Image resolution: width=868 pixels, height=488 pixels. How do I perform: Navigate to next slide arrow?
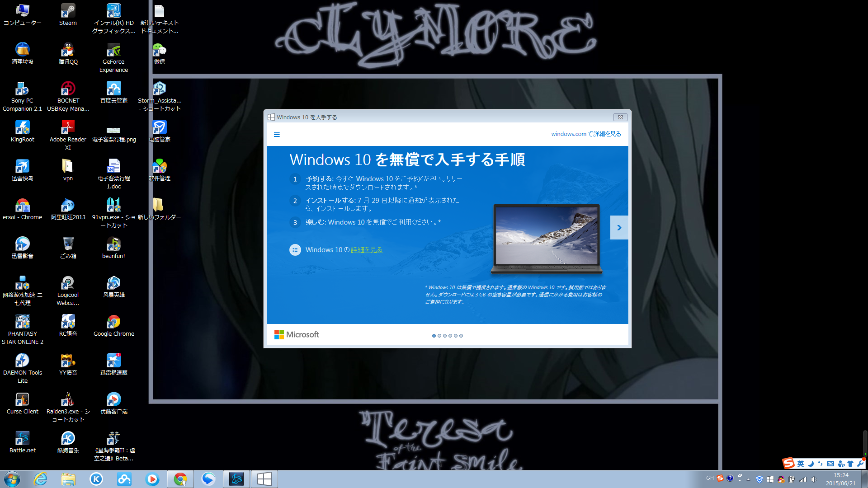[619, 228]
